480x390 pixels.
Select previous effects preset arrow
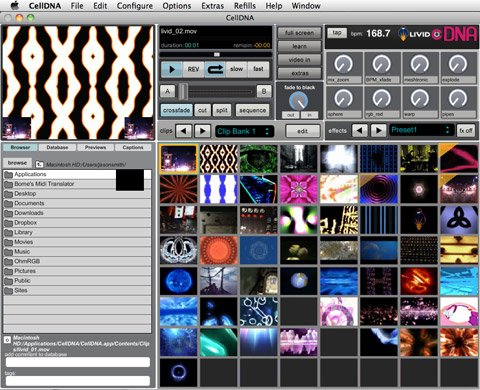coord(359,130)
